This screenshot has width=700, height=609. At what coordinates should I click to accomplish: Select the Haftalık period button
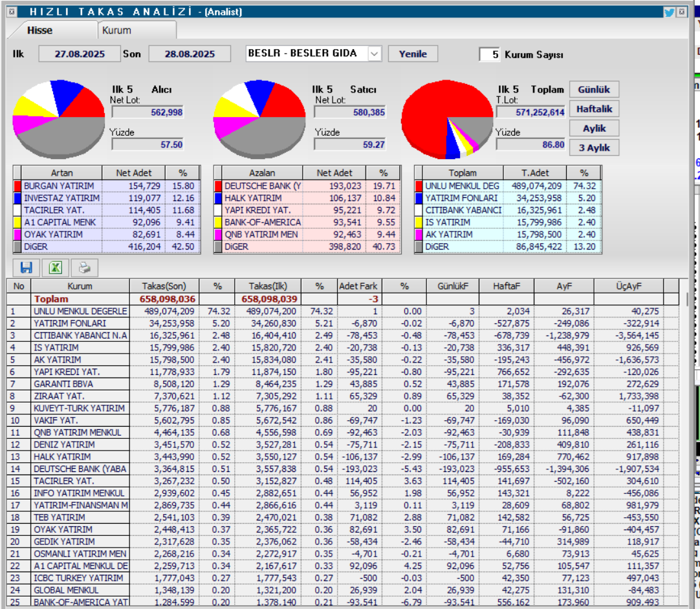point(594,109)
